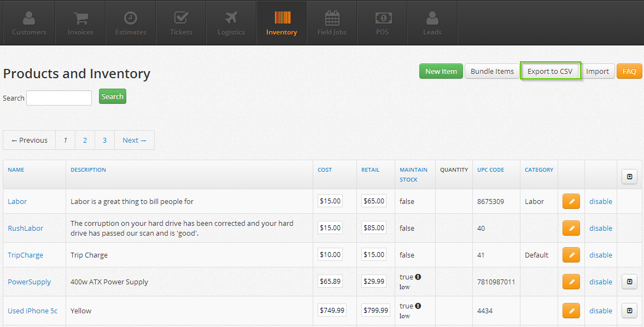Open Estimates clock icon
This screenshot has width=644, height=327.
pos(131,18)
